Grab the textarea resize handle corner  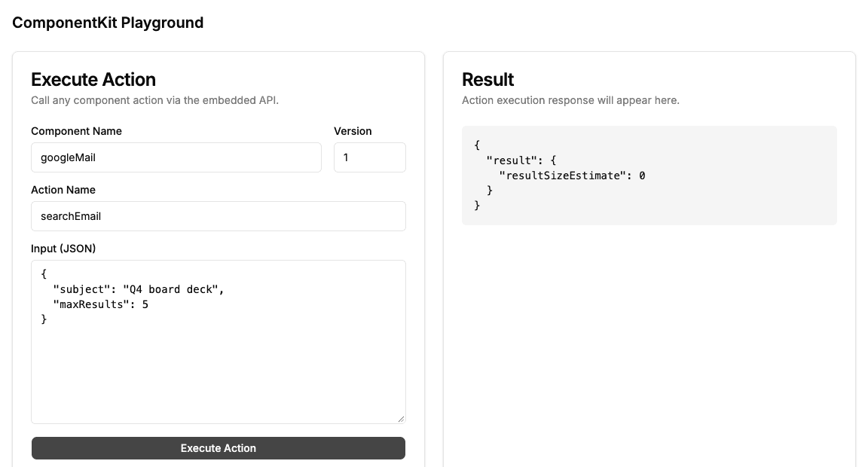(401, 419)
